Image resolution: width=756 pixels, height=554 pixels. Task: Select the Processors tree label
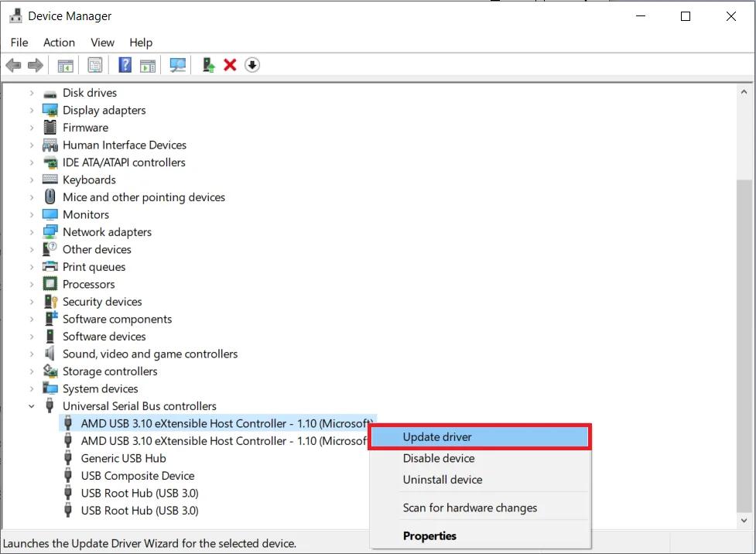pos(89,285)
